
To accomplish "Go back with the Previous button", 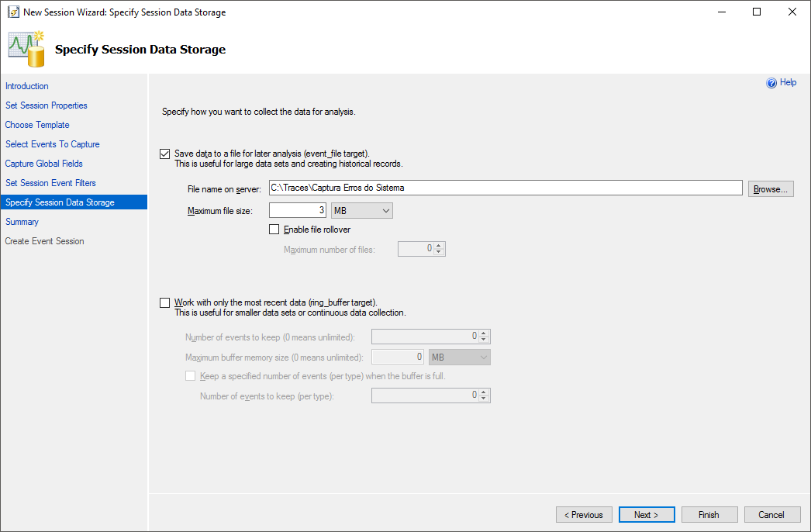I will [x=584, y=515].
